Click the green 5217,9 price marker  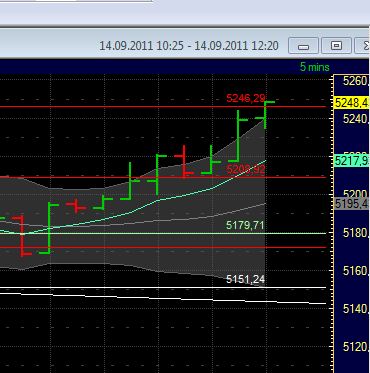tap(352, 161)
